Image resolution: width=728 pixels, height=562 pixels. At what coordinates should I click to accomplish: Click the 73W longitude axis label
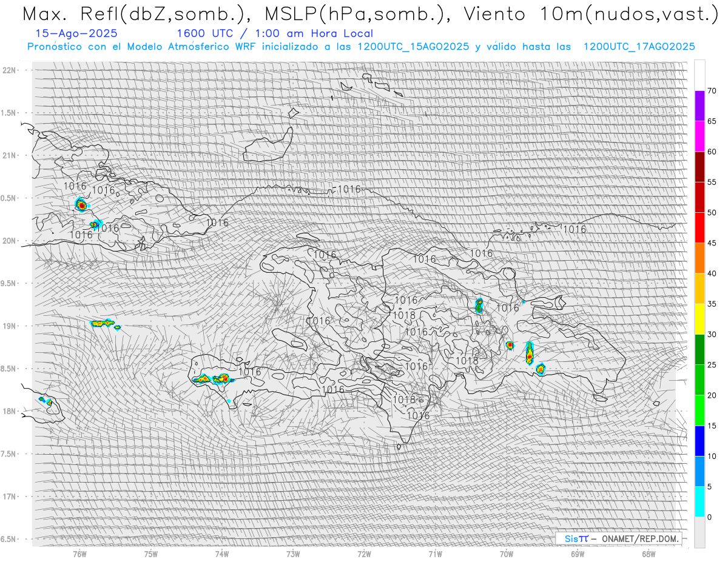[293, 554]
